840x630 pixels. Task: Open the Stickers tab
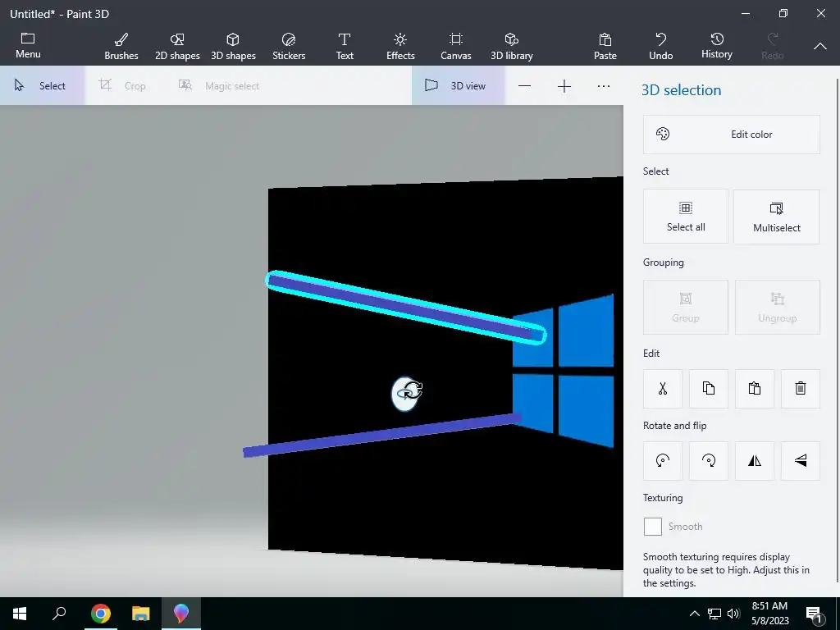(289, 46)
